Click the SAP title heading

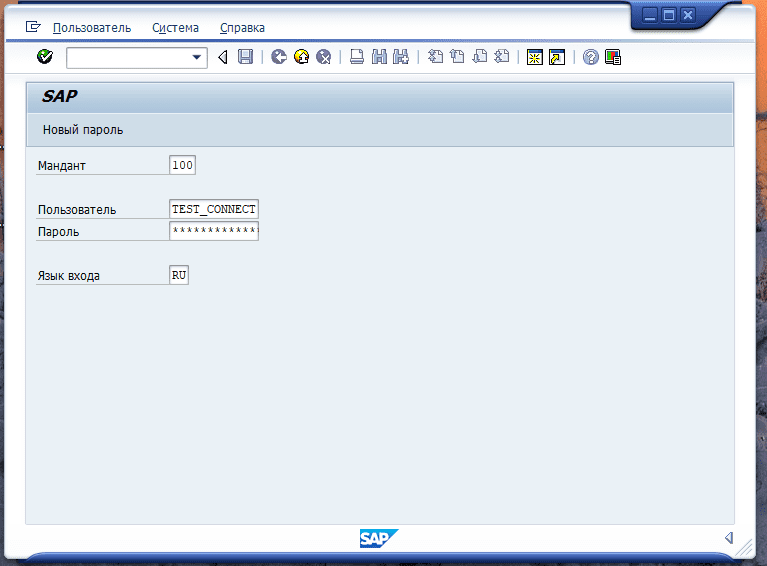pyautogui.click(x=59, y=96)
